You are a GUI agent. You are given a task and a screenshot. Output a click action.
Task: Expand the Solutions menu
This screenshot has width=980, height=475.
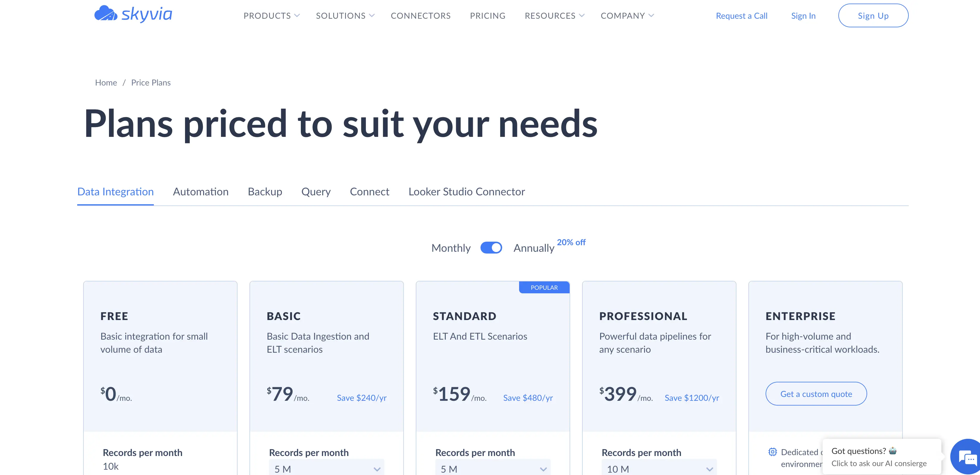(x=345, y=16)
